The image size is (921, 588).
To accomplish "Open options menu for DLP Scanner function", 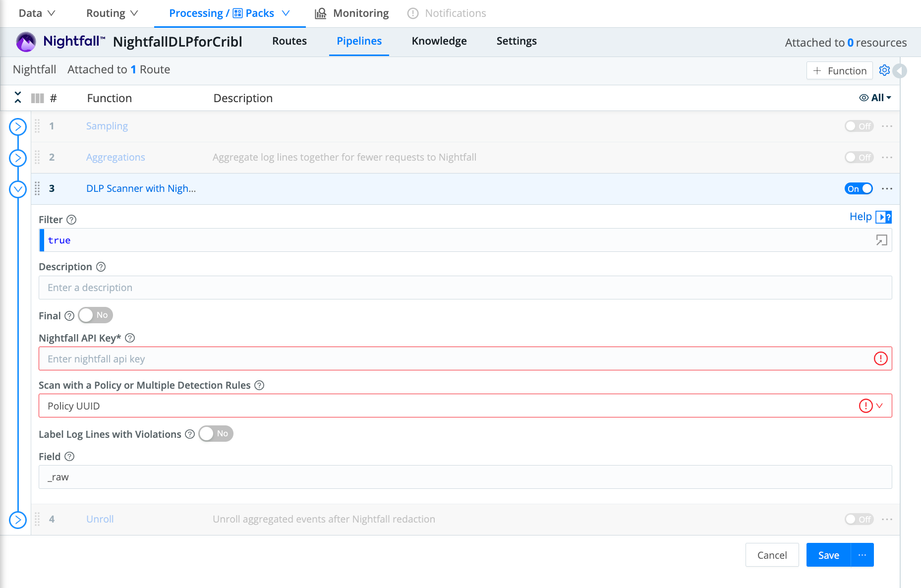I will point(887,189).
